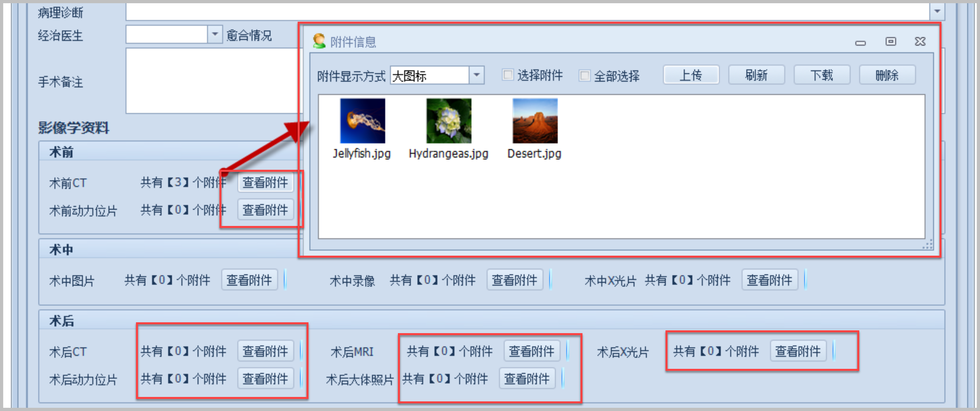Screen dimensions: 980x411
Task: Click the 下载 button
Action: pos(822,75)
